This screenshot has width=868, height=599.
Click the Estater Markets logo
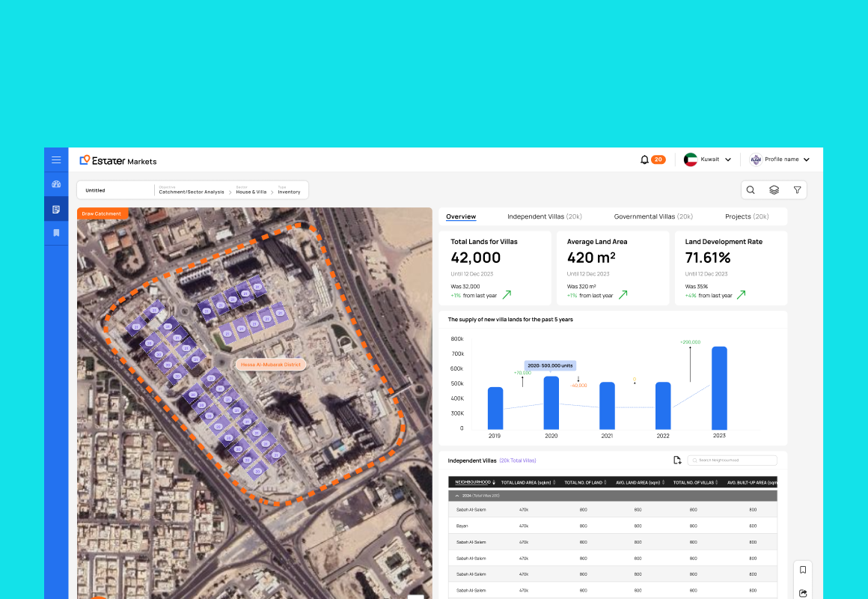pos(118,161)
